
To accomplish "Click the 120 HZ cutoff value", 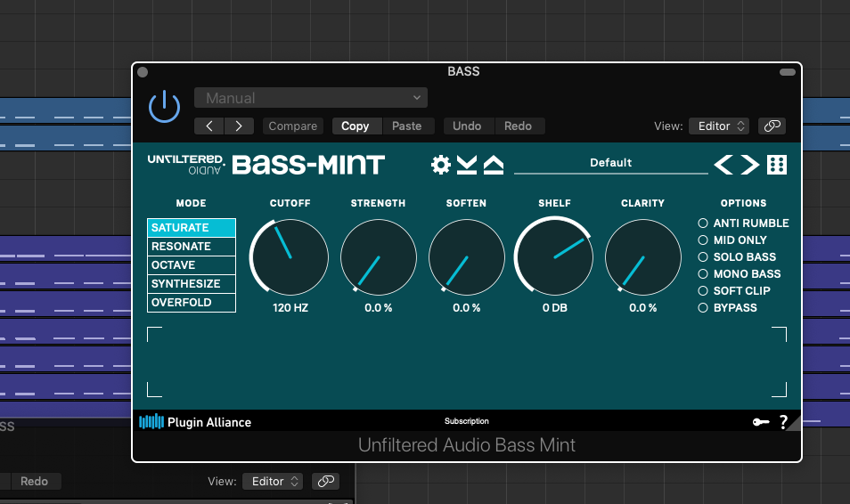I will pyautogui.click(x=290, y=308).
